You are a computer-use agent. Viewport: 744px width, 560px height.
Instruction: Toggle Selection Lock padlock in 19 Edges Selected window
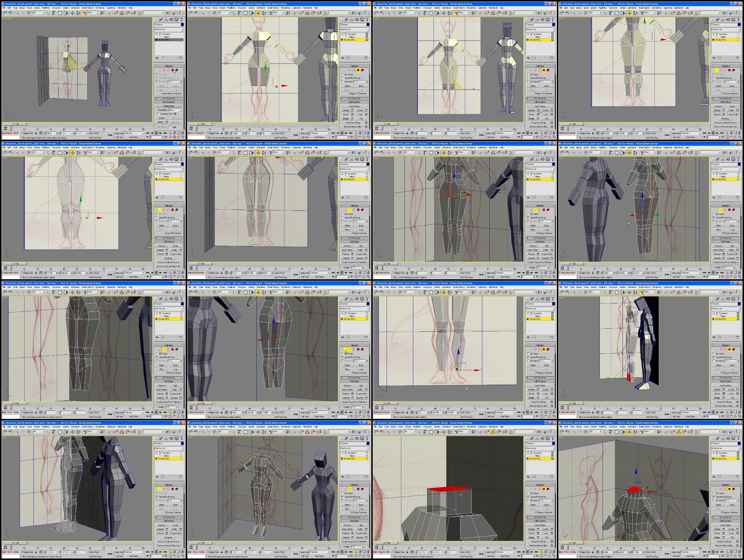(x=593, y=273)
